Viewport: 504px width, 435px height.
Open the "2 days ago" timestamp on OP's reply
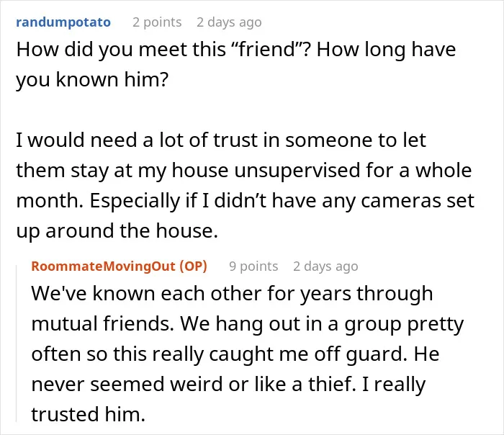point(325,266)
